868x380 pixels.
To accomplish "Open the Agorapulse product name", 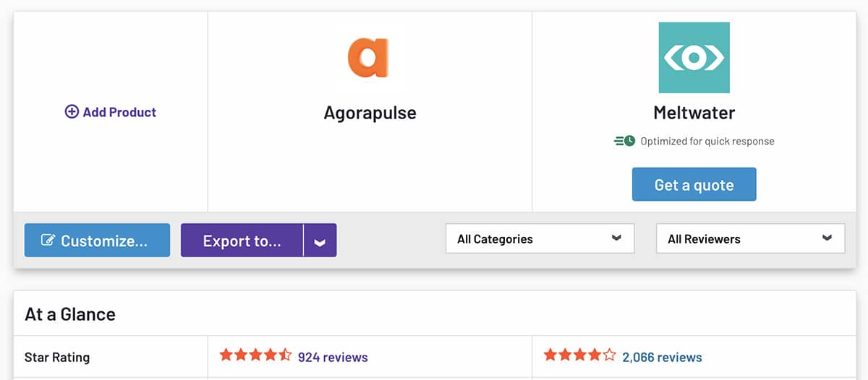I will [x=370, y=113].
